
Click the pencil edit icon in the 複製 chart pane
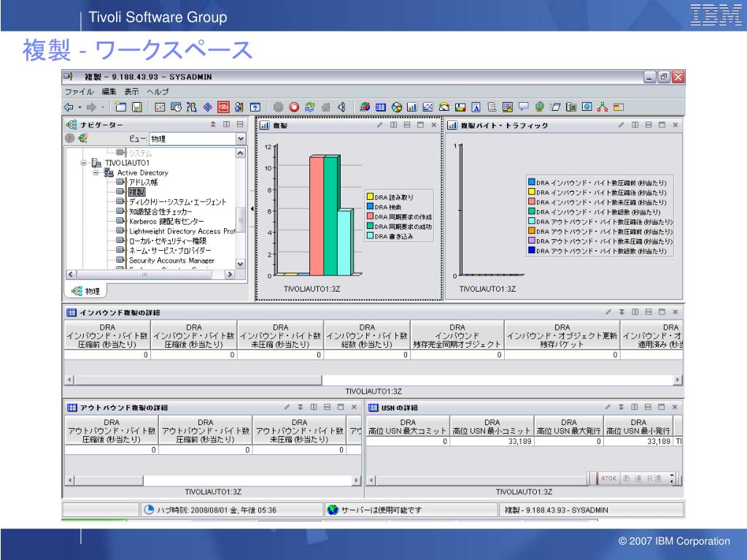pyautogui.click(x=379, y=125)
